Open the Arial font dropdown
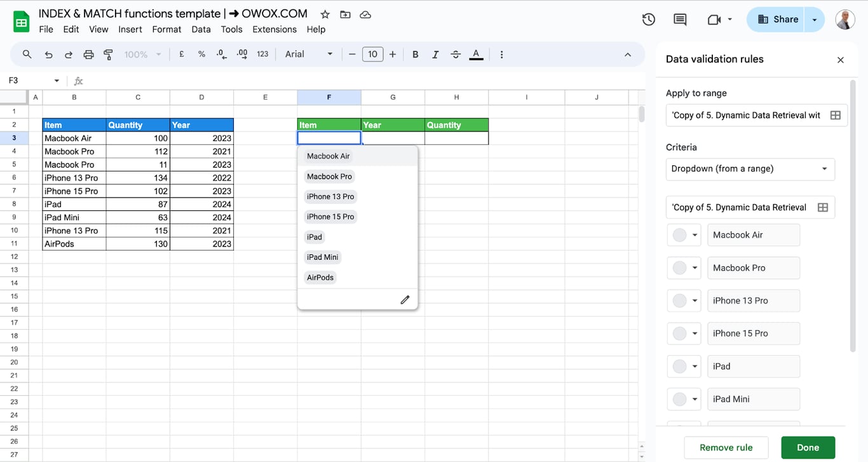 click(309, 55)
